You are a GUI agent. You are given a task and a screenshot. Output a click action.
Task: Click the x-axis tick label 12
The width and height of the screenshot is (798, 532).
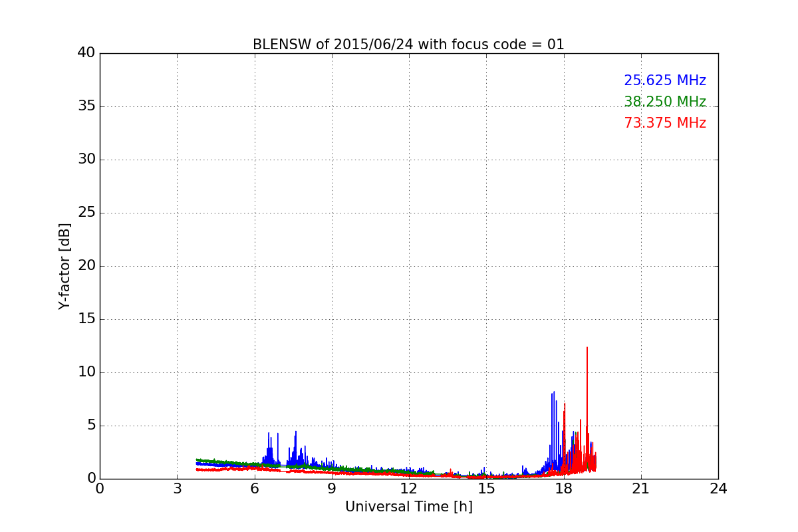tap(409, 489)
